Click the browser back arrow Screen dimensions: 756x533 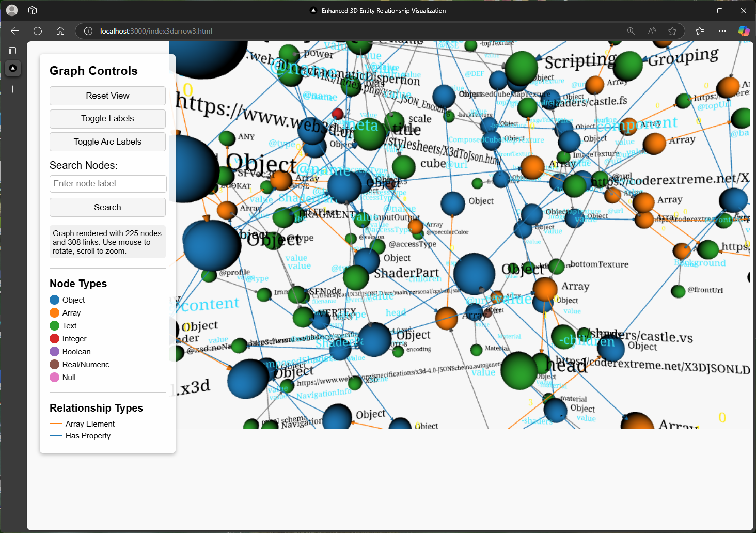click(x=15, y=31)
